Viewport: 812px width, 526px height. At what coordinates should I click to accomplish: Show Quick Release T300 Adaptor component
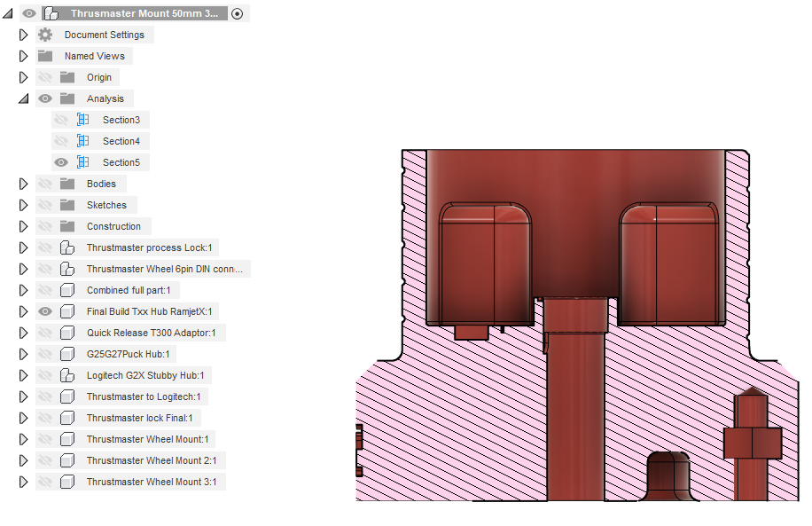[45, 332]
